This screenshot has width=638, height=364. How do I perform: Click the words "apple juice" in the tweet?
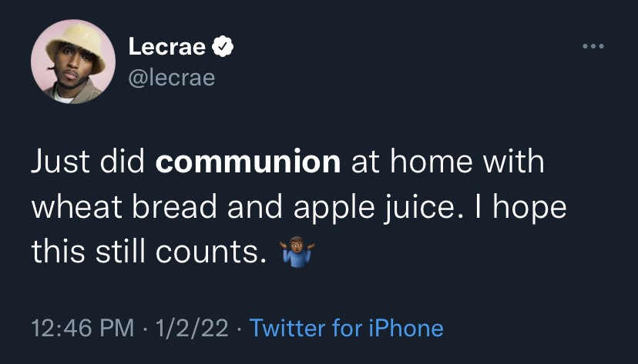coord(367,208)
